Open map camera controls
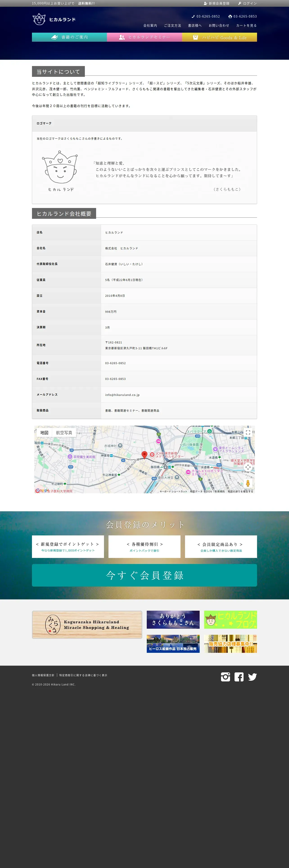This screenshot has width=289, height=868. point(248,467)
